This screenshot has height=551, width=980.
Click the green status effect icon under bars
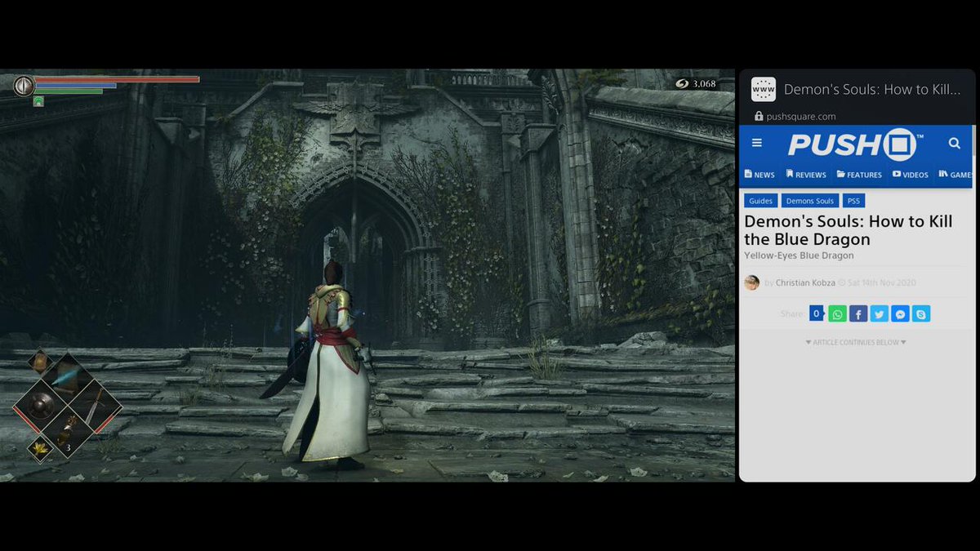pyautogui.click(x=38, y=101)
